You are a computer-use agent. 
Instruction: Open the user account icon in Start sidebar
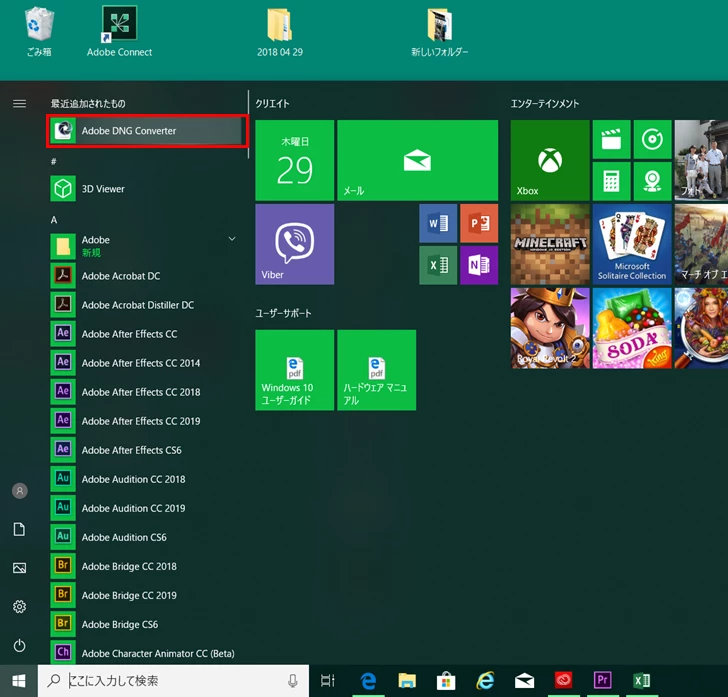click(x=20, y=491)
